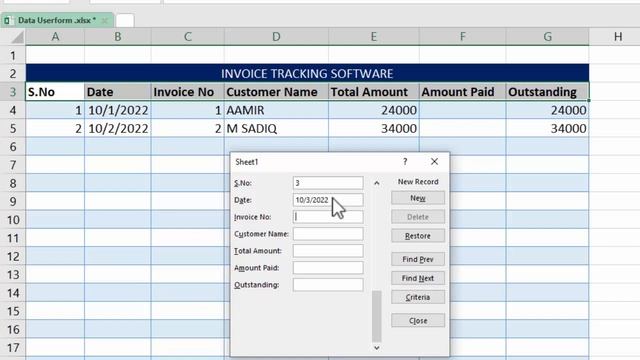Click the INVOICE TRACKING SOFTWARE title cell
This screenshot has height=360, width=640.
[307, 73]
